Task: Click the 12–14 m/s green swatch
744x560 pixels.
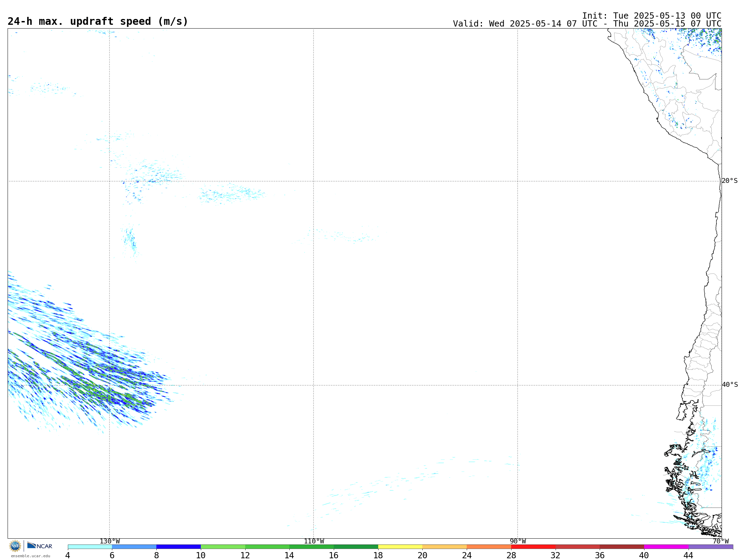Action: click(267, 547)
